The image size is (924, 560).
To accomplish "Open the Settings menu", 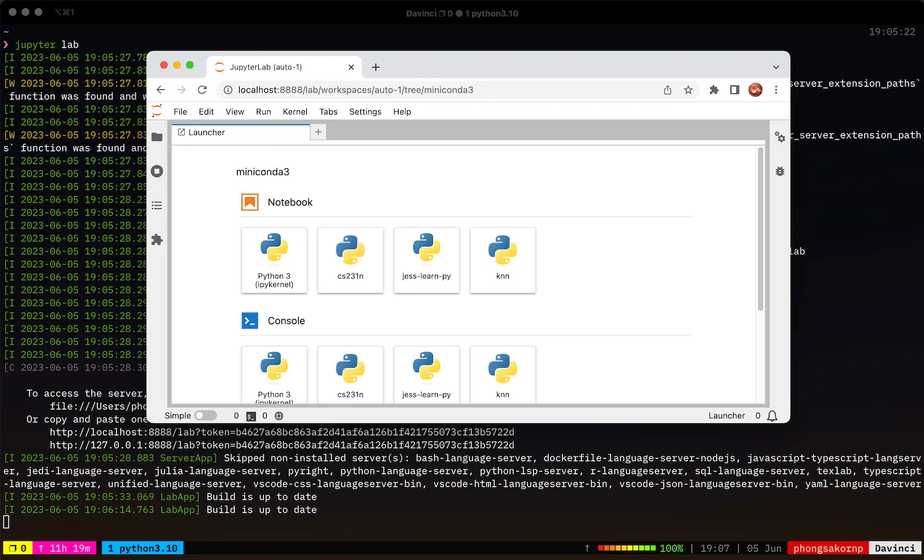I will point(365,112).
